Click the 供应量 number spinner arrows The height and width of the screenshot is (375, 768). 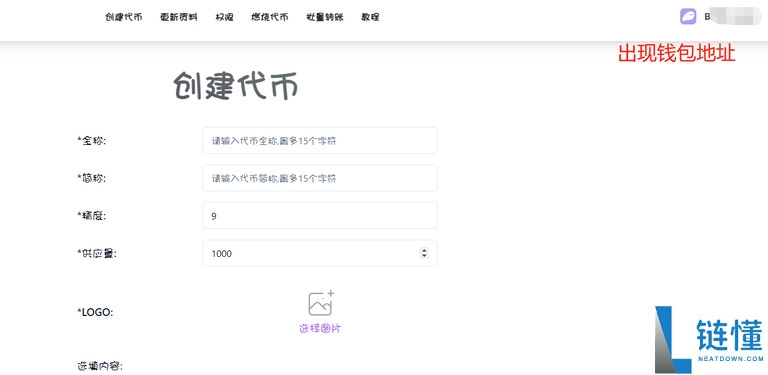click(424, 253)
